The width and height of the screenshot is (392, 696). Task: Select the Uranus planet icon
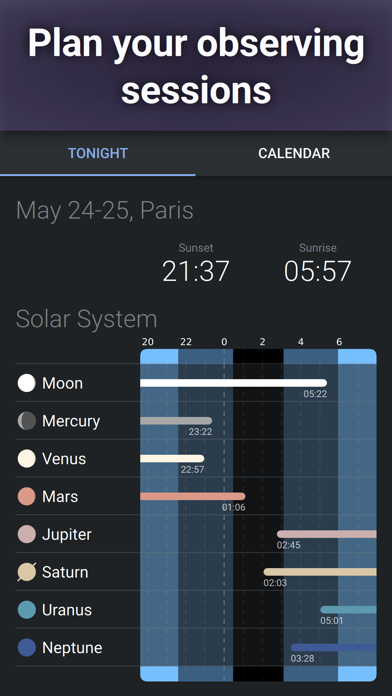27,609
